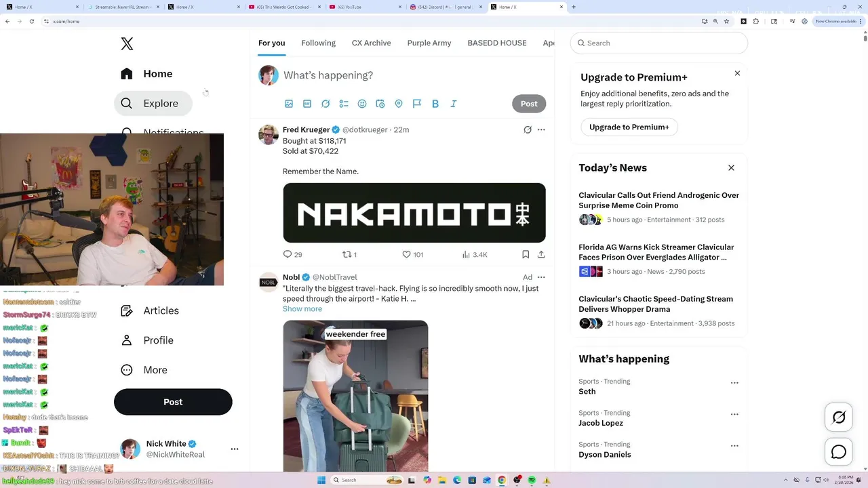Screen dimensions: 868x488
Task: Open account options next to Nick White
Action: click(x=235, y=449)
